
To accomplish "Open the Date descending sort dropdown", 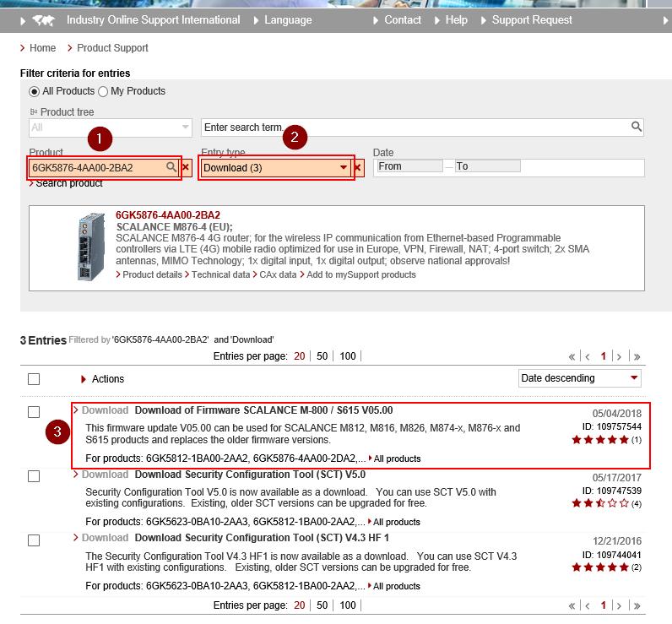I will pyautogui.click(x=579, y=378).
